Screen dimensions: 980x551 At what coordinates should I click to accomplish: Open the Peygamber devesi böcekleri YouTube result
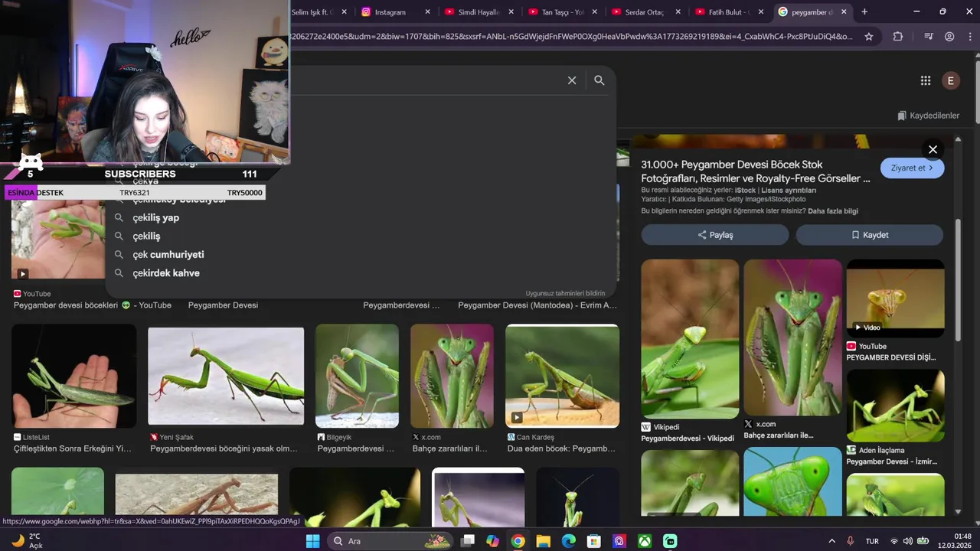(93, 305)
